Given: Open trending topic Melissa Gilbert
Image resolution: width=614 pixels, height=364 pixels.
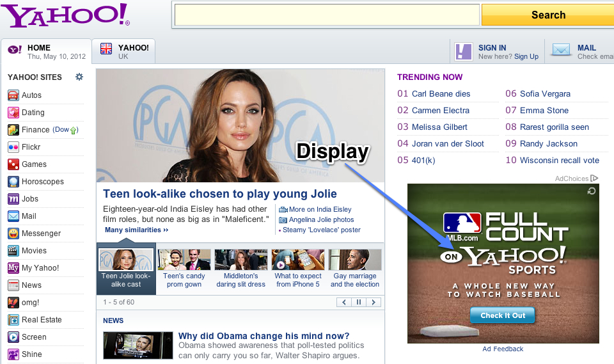Looking at the screenshot, I should [439, 127].
